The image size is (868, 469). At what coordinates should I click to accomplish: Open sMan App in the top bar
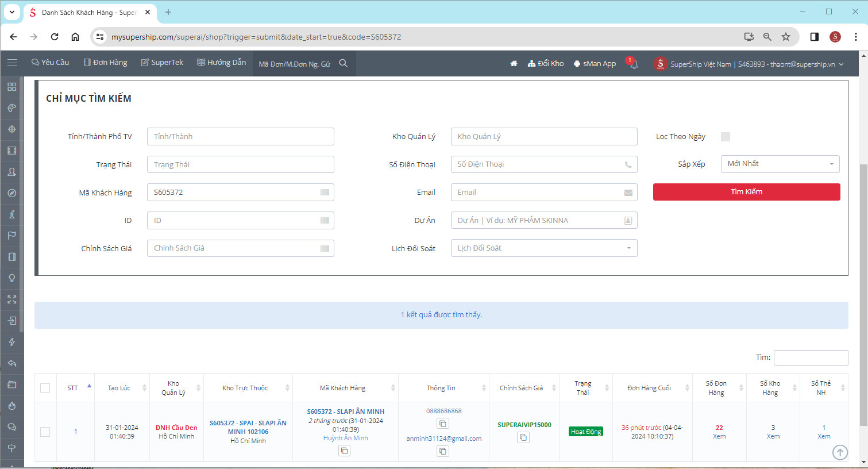(x=595, y=64)
